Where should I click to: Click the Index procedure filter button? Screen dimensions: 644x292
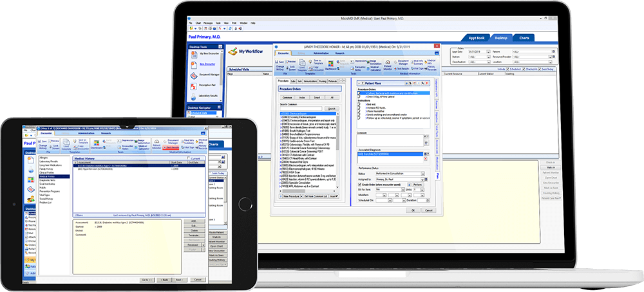[302, 98]
